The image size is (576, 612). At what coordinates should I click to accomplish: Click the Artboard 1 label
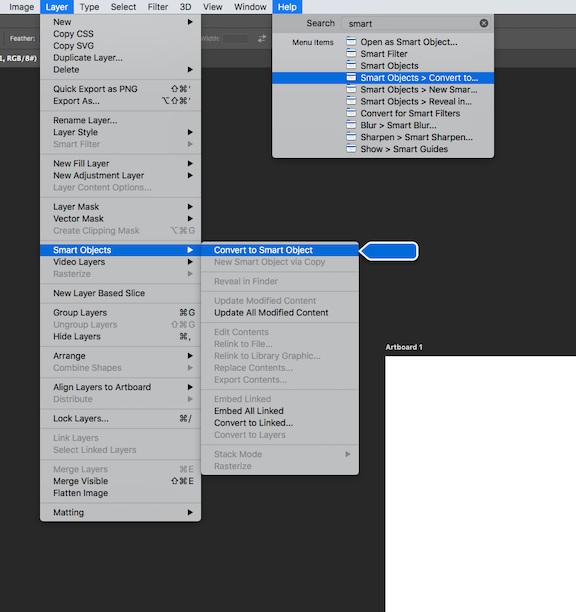[404, 347]
